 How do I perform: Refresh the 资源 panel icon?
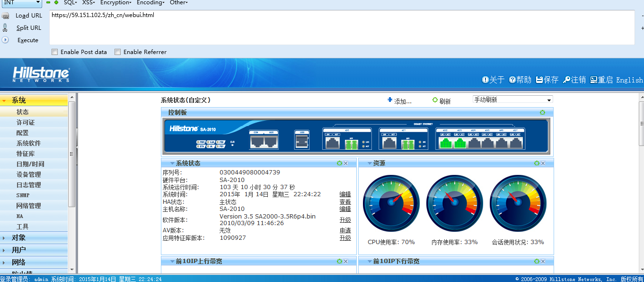[x=537, y=163]
